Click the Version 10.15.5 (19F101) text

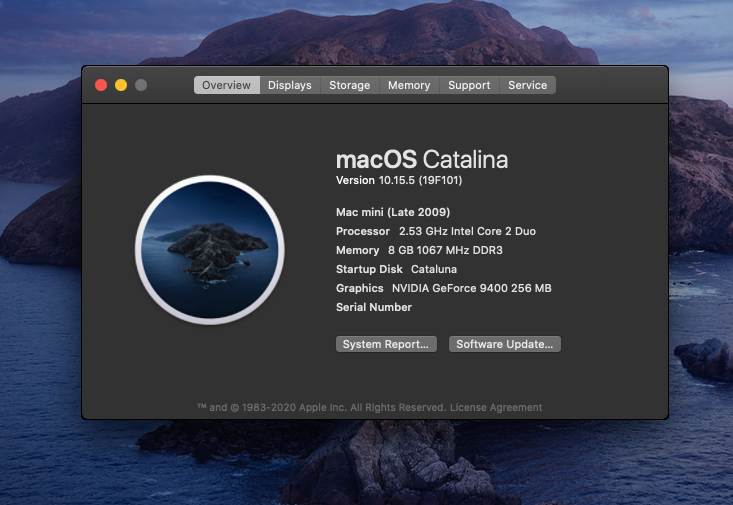[399, 180]
